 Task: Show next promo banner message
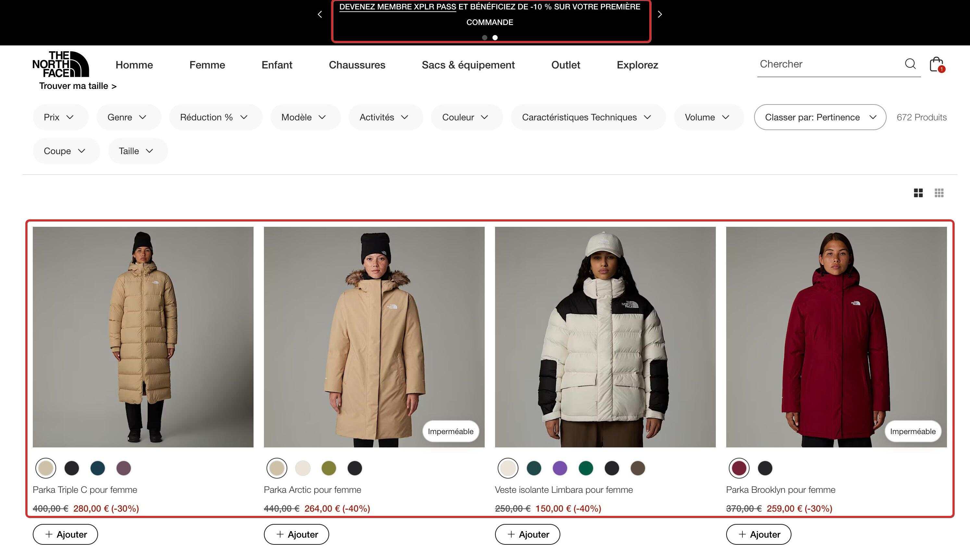tap(660, 14)
